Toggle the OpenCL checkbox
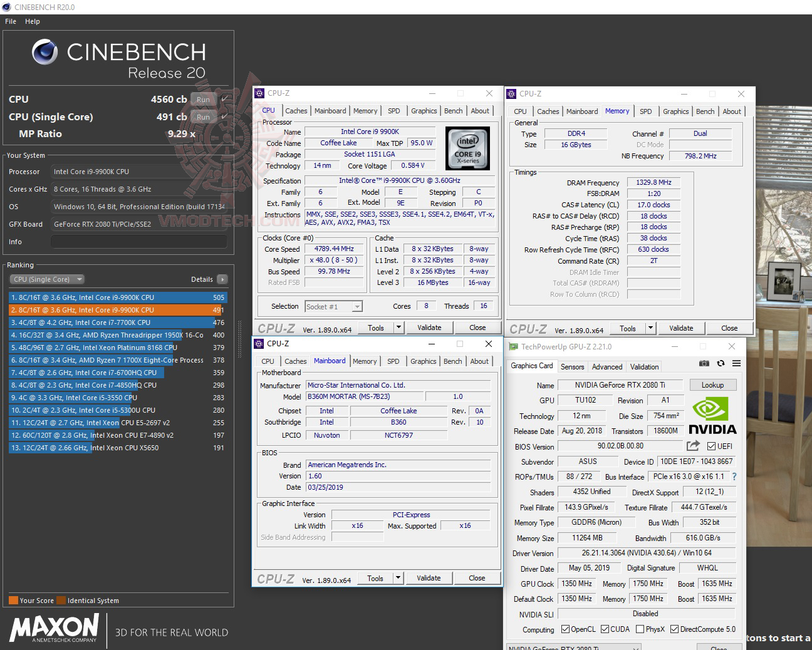The height and width of the screenshot is (650, 812). (x=565, y=629)
